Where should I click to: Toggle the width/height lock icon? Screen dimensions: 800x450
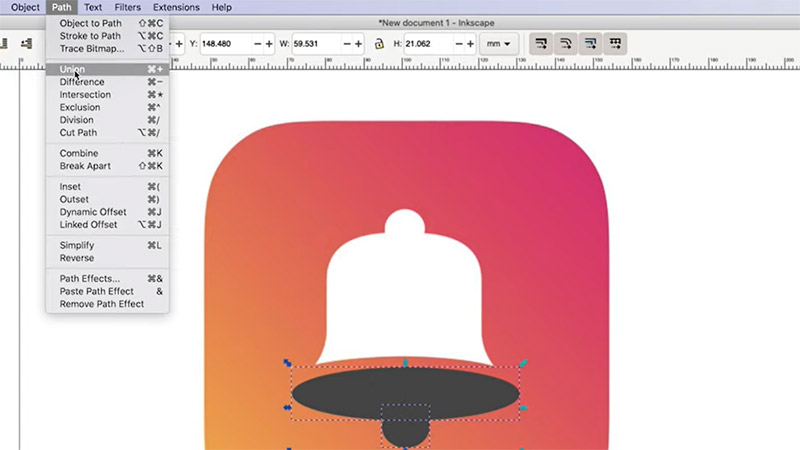click(379, 44)
